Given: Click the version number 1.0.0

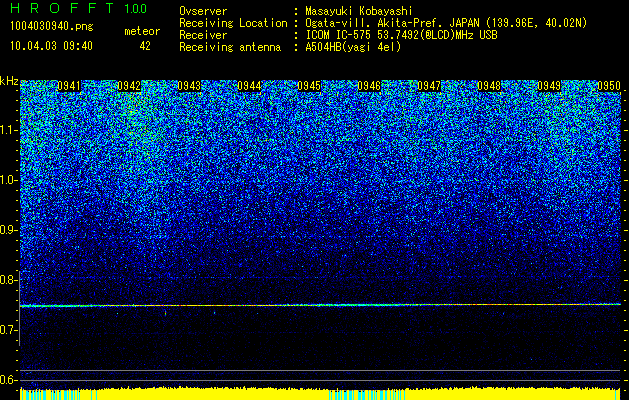Looking at the screenshot, I should click(x=136, y=8).
